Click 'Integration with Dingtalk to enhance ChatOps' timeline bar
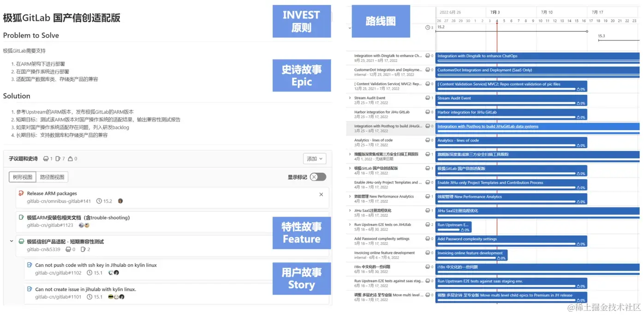 click(x=538, y=58)
